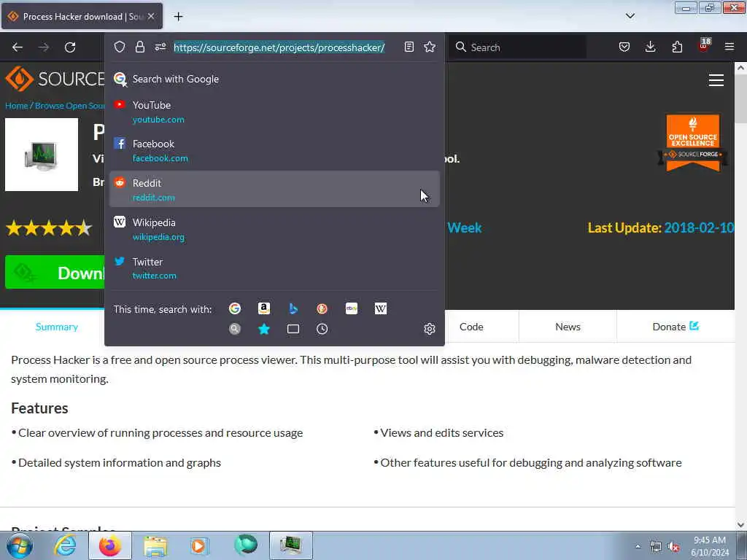Open a new tab with plus button

coord(178,17)
